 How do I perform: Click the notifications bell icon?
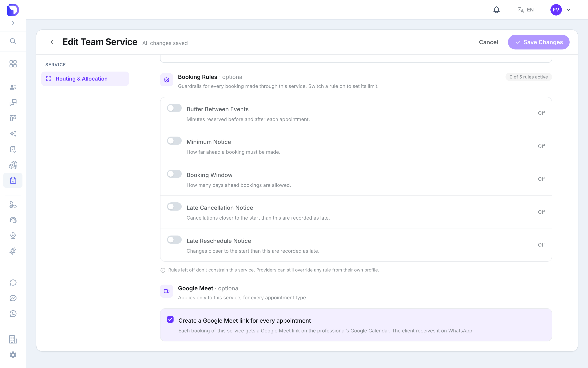pos(496,10)
